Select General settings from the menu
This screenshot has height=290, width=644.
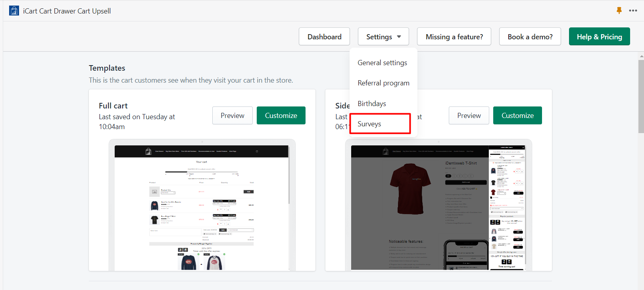point(383,63)
